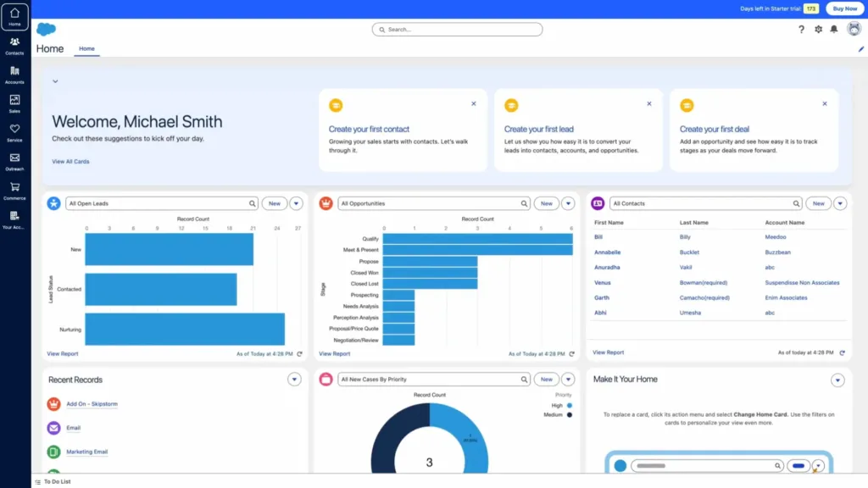
Task: Open the setup gear icon
Action: click(818, 30)
